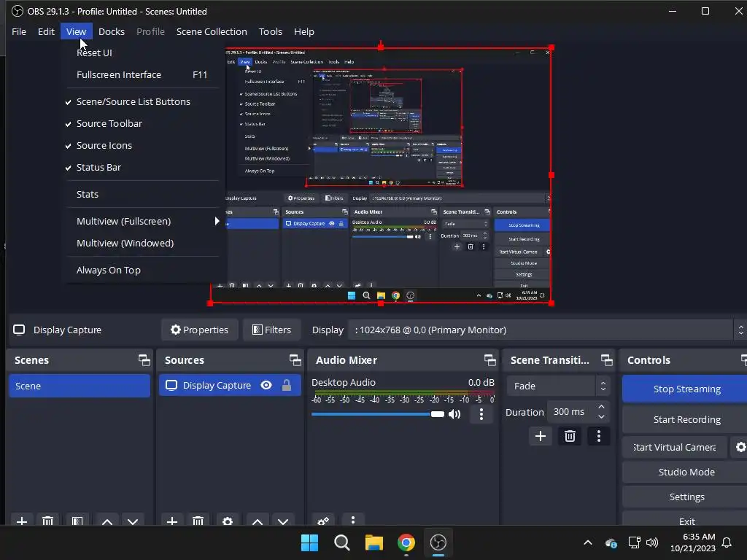Open source Properties button in source toolbar
Screen dimensions: 747x560
(x=200, y=330)
